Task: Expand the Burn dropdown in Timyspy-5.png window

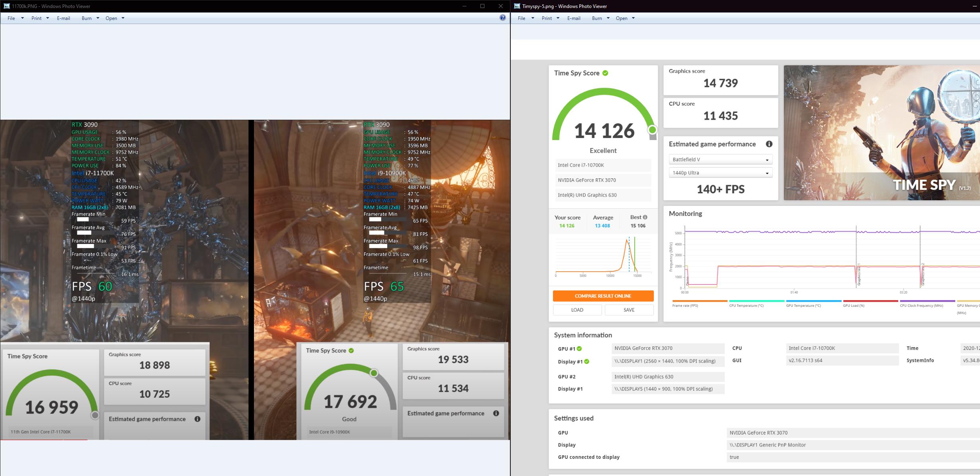Action: click(x=608, y=18)
